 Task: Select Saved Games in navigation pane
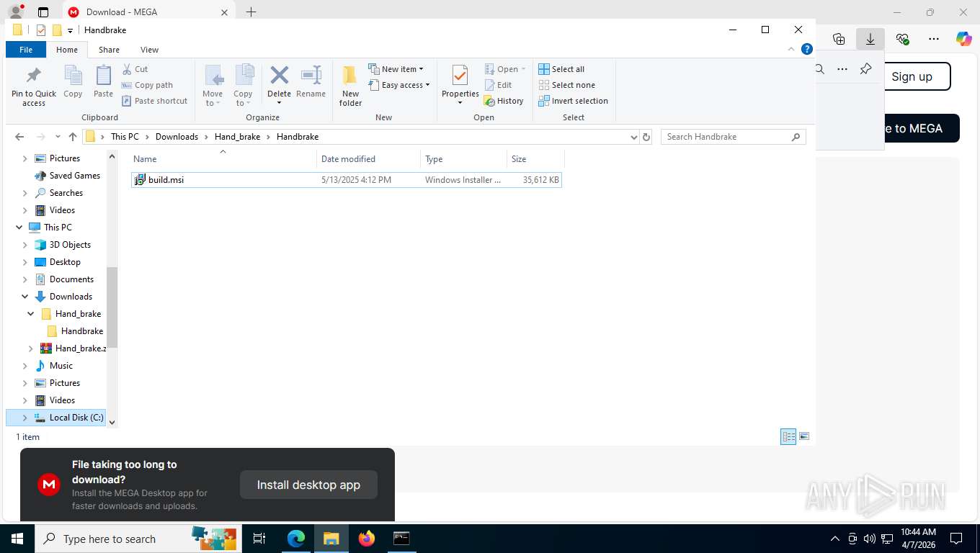(67, 176)
